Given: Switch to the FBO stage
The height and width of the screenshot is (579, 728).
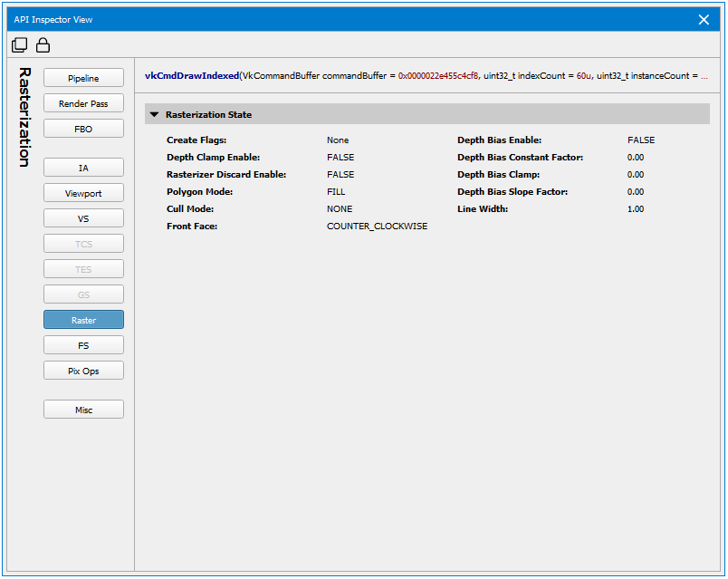Looking at the screenshot, I should 83,130.
